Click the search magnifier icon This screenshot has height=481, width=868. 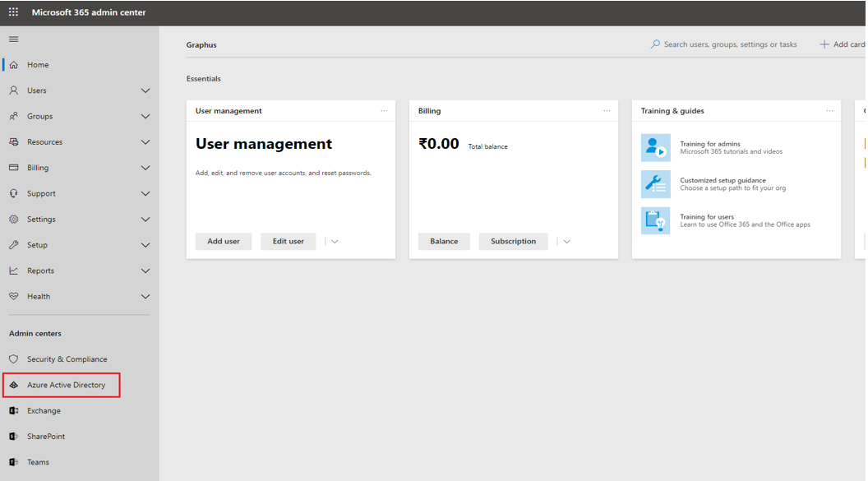pyautogui.click(x=655, y=44)
